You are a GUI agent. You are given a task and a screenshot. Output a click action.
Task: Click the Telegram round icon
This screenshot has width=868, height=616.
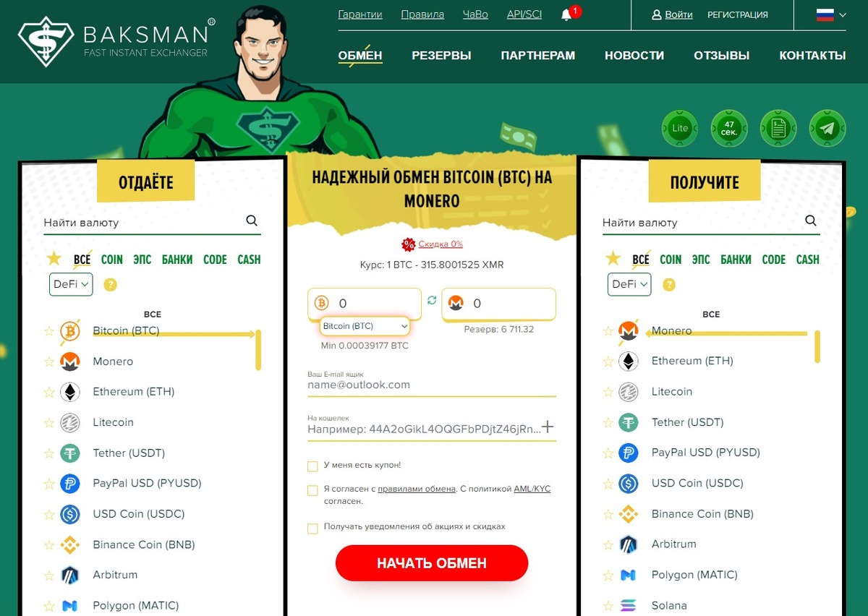[827, 129]
